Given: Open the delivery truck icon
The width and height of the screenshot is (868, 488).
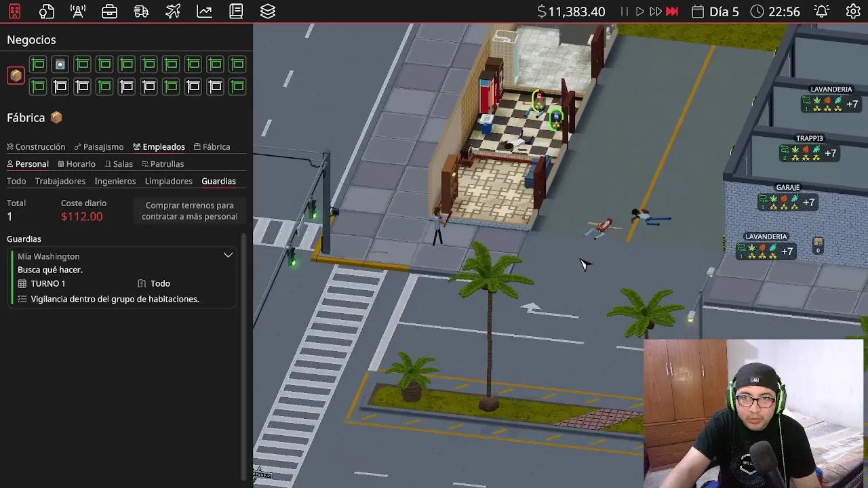Looking at the screenshot, I should (x=141, y=12).
